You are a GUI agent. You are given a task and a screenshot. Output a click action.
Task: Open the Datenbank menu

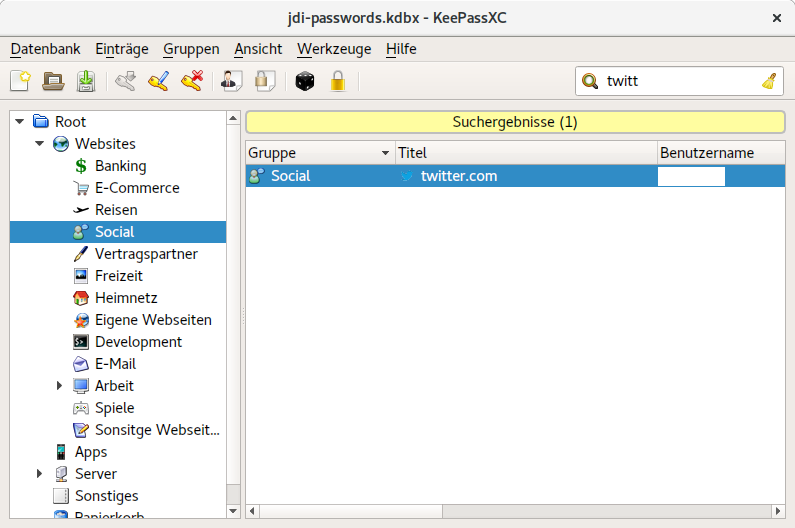pyautogui.click(x=45, y=49)
